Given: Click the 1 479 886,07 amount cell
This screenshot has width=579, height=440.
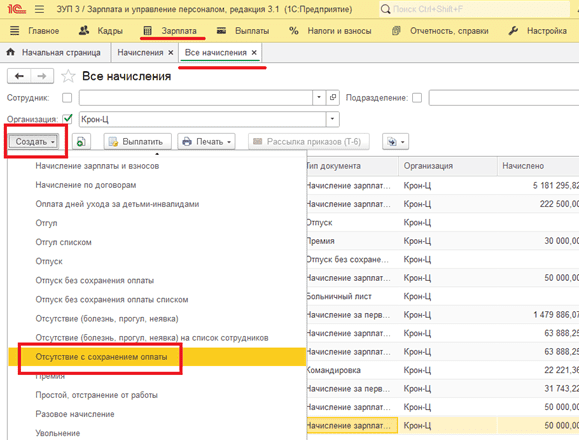Looking at the screenshot, I should tap(538, 315).
